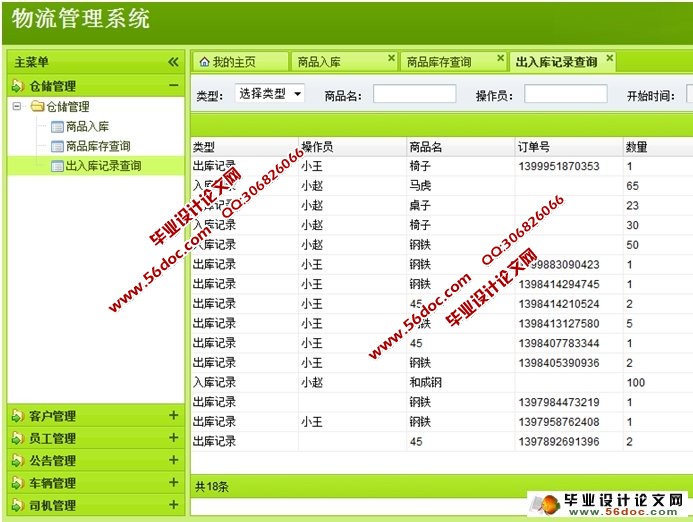The height and width of the screenshot is (522, 693).
Task: Expand the 员工管理 section
Action: point(174,438)
